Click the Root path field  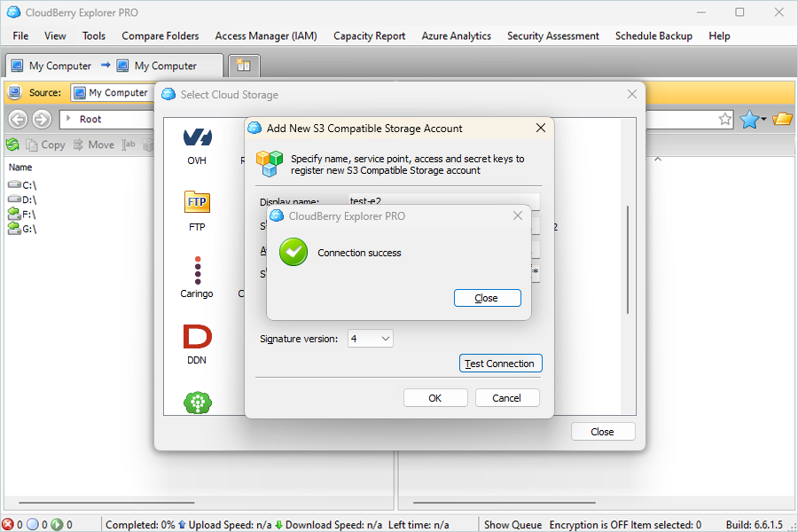[107, 119]
